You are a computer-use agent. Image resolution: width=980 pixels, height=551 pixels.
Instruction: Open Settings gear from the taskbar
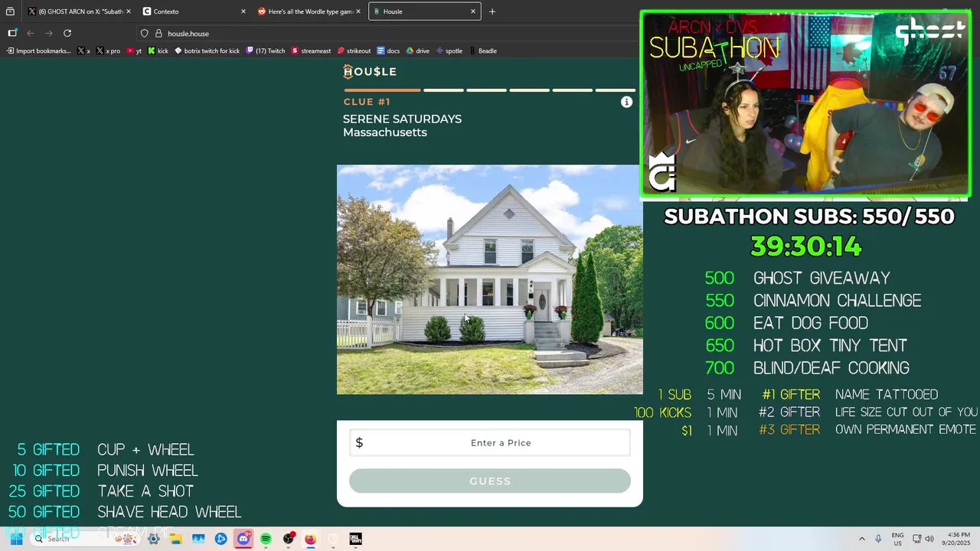pyautogui.click(x=154, y=539)
